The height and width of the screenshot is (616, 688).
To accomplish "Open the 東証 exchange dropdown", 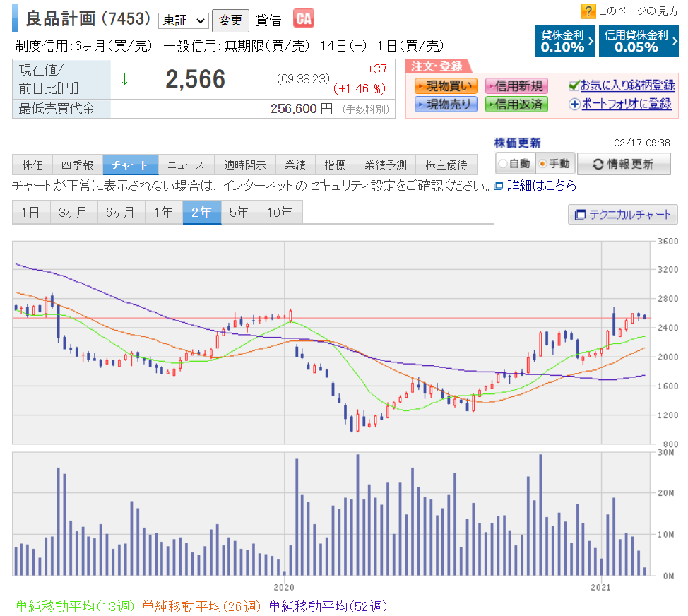I will [184, 20].
